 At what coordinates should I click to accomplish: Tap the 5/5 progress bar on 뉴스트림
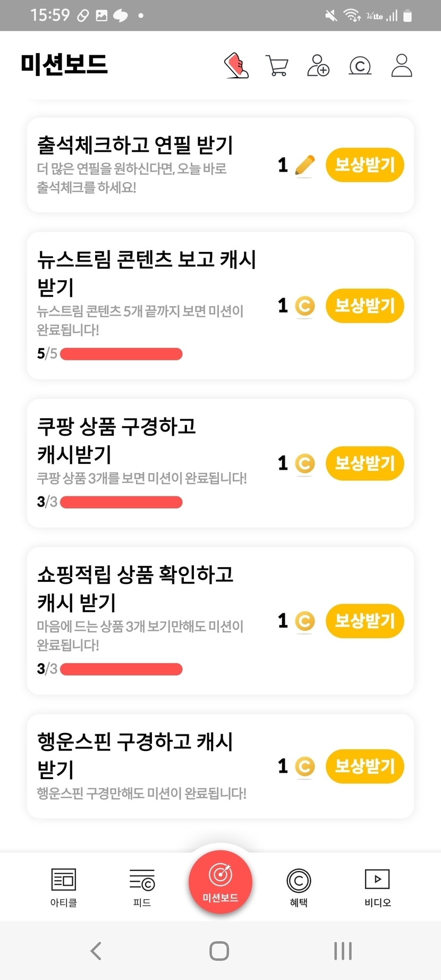(121, 354)
